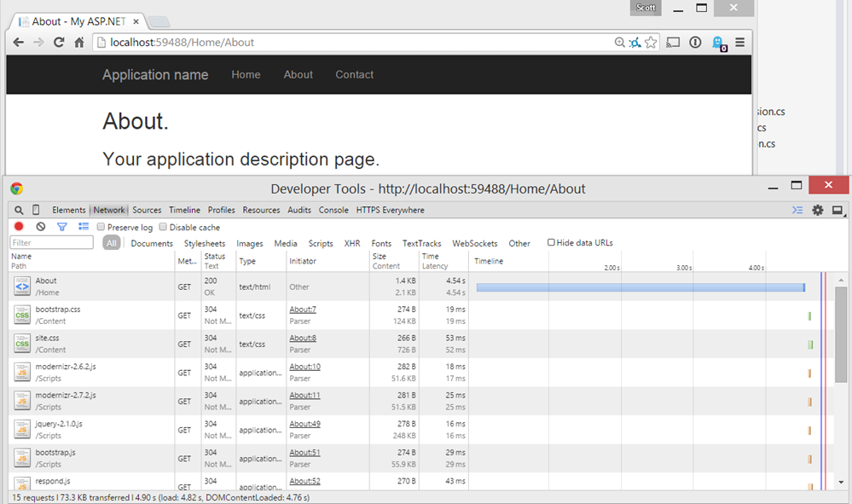Select the site.css request row
The width and height of the screenshot is (852, 504).
pos(420,344)
